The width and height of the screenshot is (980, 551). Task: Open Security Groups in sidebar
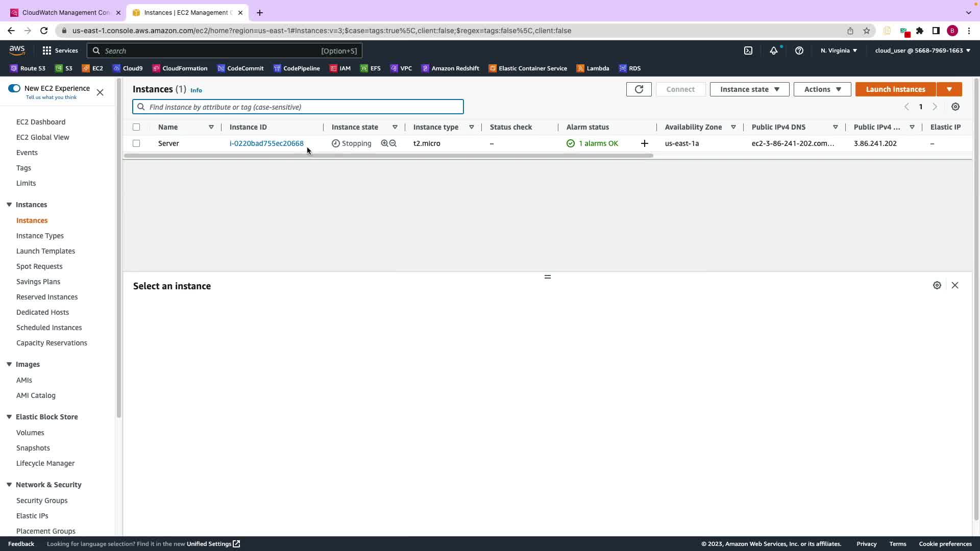point(42,500)
